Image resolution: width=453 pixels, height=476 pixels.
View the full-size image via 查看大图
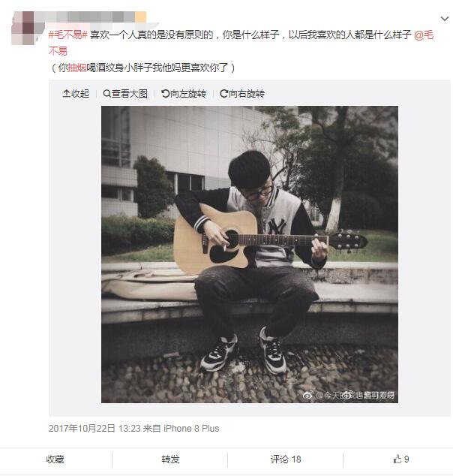125,94
